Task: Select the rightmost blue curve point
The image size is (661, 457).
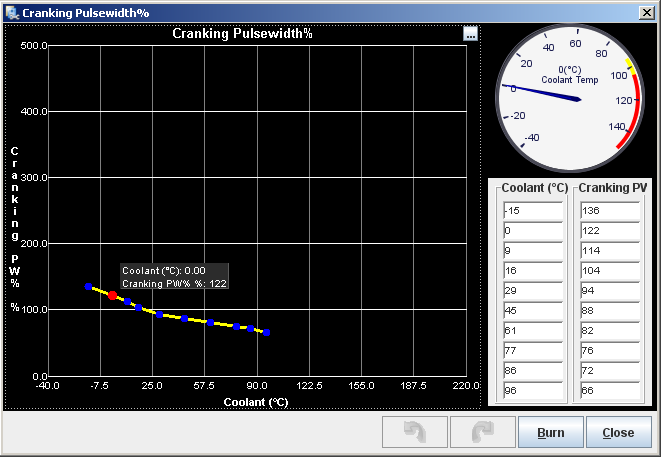Action: click(x=266, y=333)
